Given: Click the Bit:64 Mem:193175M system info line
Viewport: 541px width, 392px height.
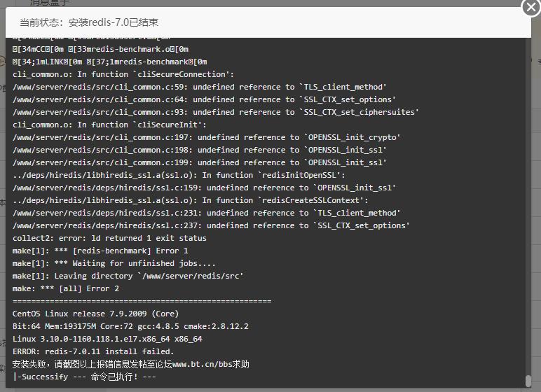Looking at the screenshot, I should click(x=130, y=326).
